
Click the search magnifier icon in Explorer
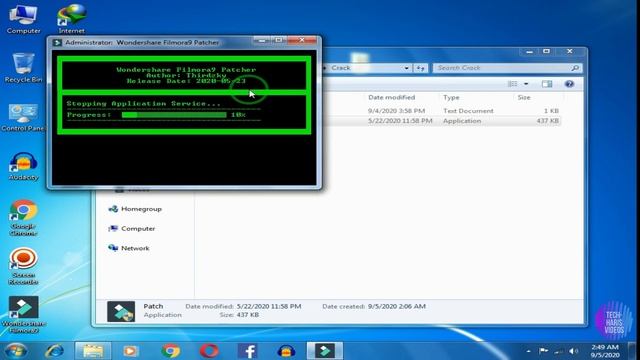[x=575, y=68]
